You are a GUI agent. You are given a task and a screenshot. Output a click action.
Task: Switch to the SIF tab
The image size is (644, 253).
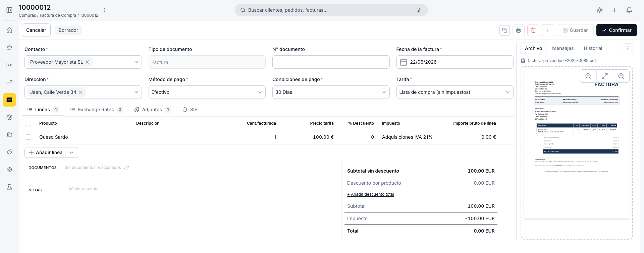(190, 110)
